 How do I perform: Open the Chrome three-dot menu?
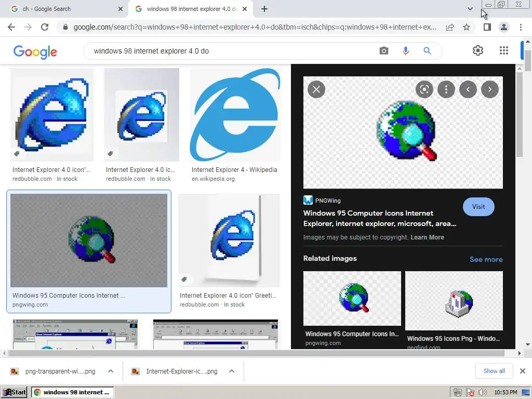[x=521, y=27]
